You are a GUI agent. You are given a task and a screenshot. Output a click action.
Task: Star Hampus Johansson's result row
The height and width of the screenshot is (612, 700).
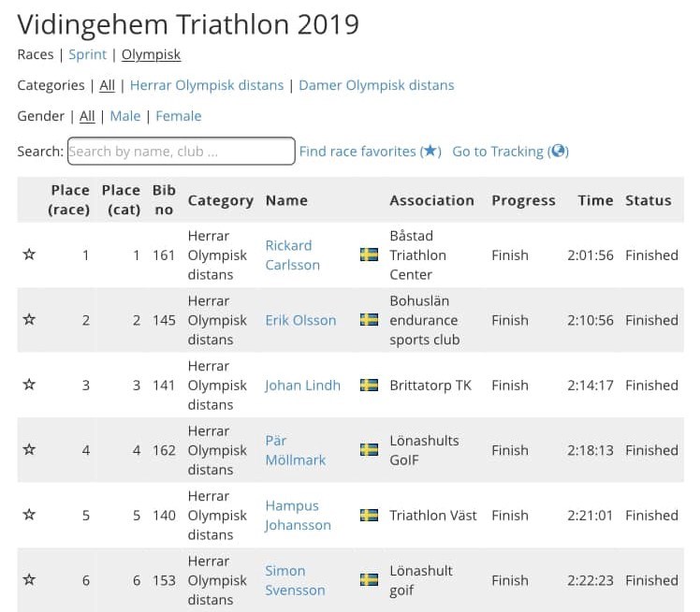pos(29,515)
